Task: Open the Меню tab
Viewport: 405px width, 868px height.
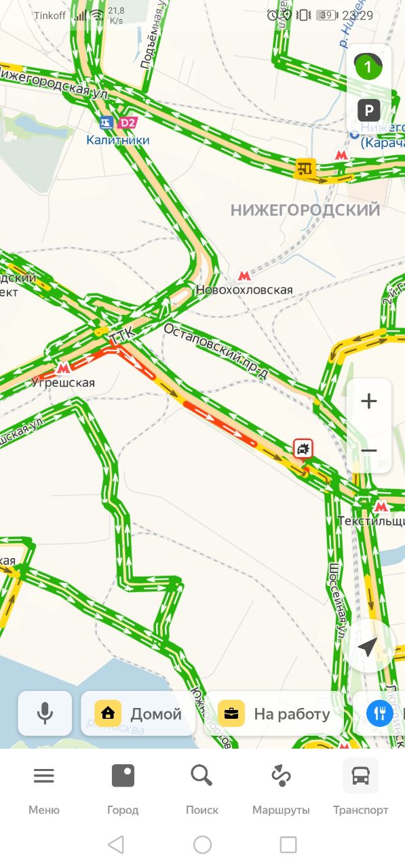Action: click(44, 789)
